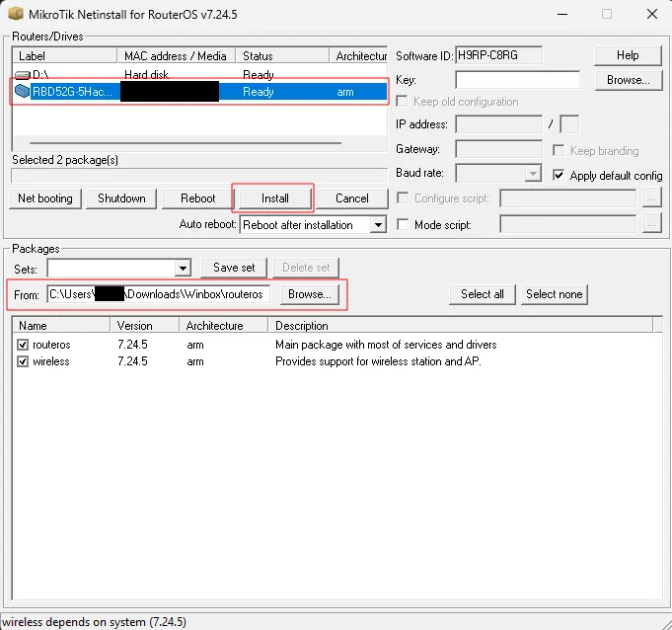
Task: Sort by the Label column header
Action: tap(65, 55)
